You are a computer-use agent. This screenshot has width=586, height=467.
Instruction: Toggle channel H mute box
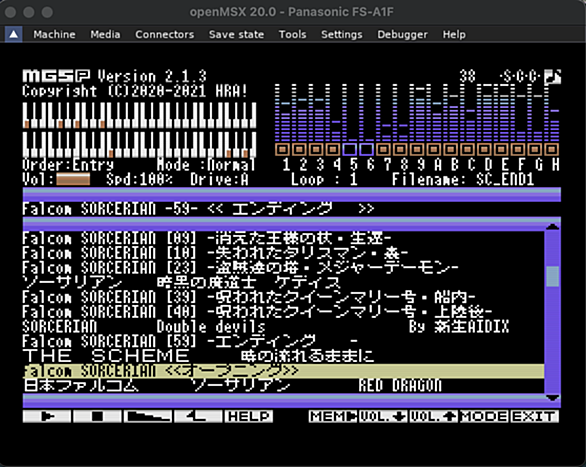pyautogui.click(x=552, y=149)
